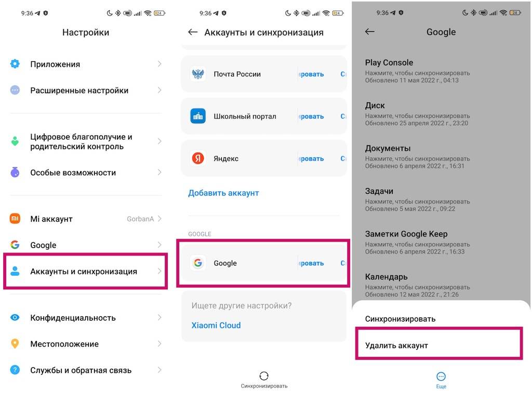532x399 pixels.
Task: Expand Местоположение chevron arrow
Action: (159, 344)
